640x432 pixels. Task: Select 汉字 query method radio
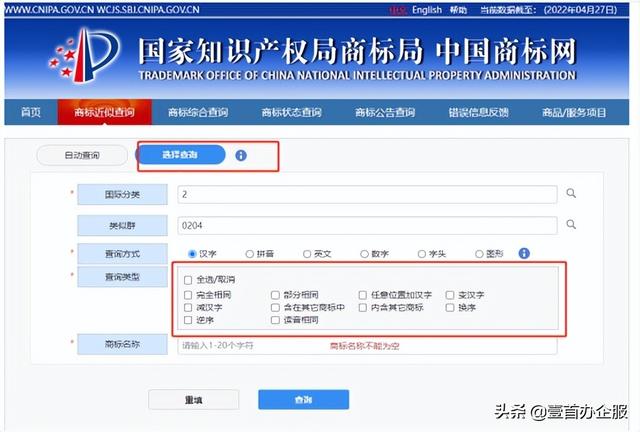click(192, 254)
